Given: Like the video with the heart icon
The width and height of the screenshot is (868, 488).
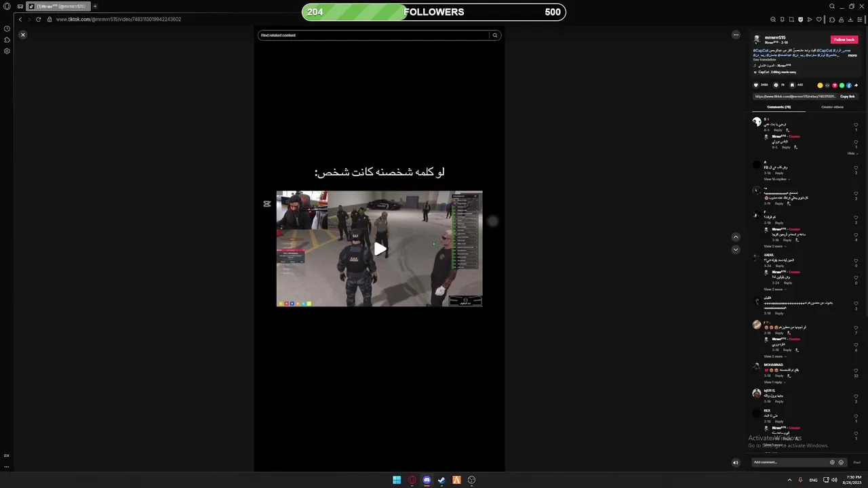Looking at the screenshot, I should coord(756,85).
